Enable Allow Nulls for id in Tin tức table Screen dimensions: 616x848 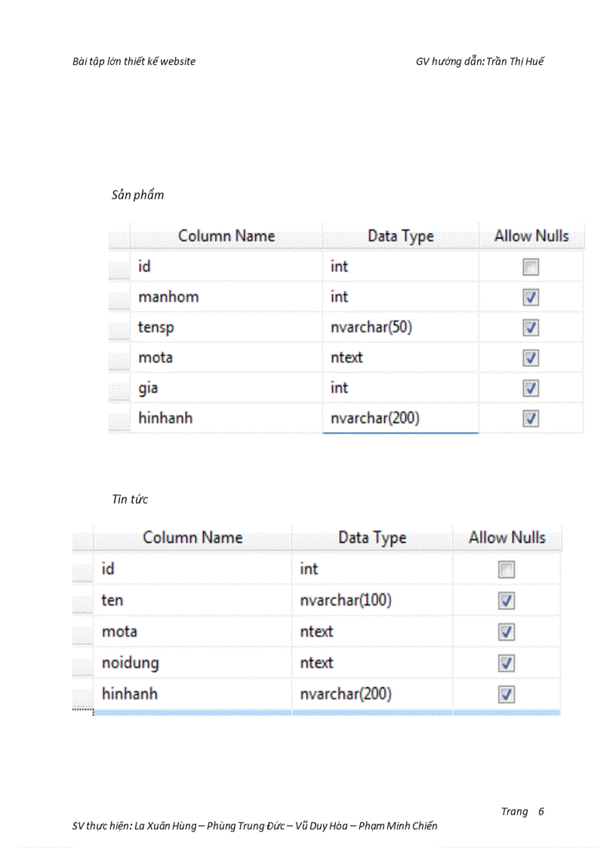pos(507,570)
